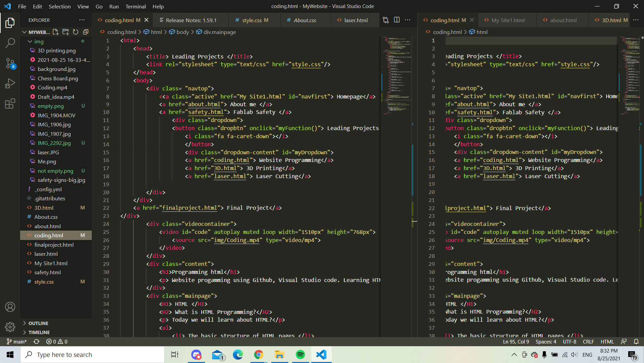Open Chess Board.png in Explorer
644x363 pixels.
56,78
